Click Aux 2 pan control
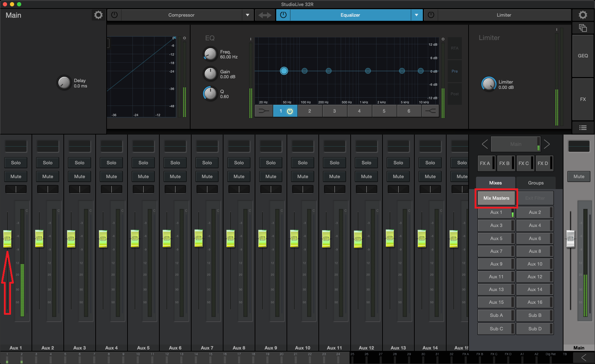 point(48,189)
